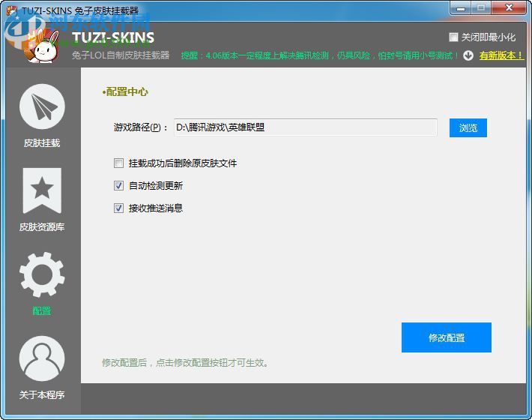Click the green 提醒 notice text
532x420 pixels.
tap(320, 55)
